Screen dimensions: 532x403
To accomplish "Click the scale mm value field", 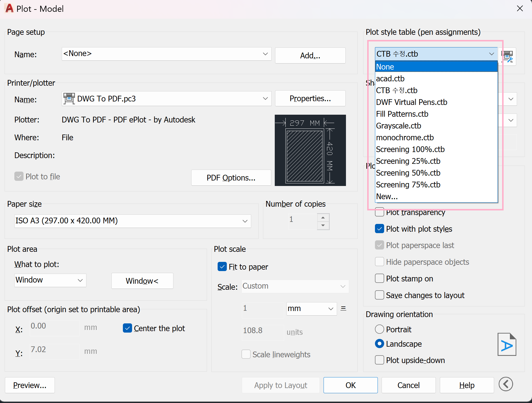I will tap(263, 310).
